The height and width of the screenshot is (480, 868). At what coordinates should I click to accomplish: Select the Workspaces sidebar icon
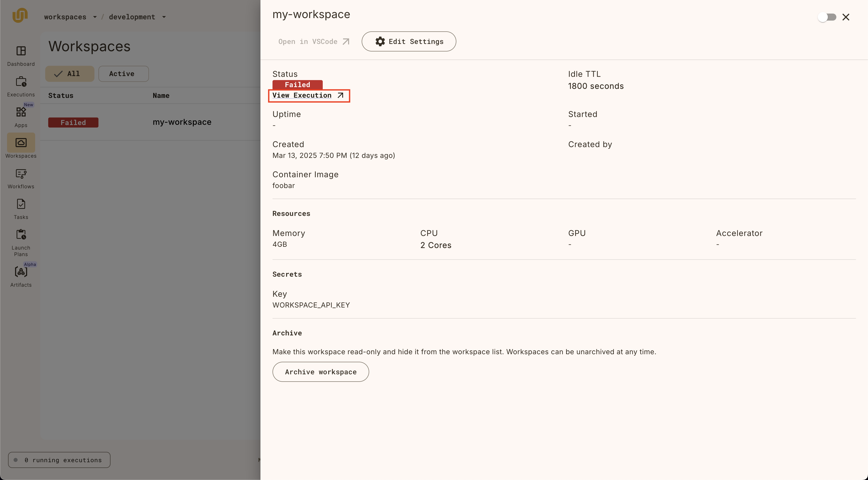click(x=21, y=143)
